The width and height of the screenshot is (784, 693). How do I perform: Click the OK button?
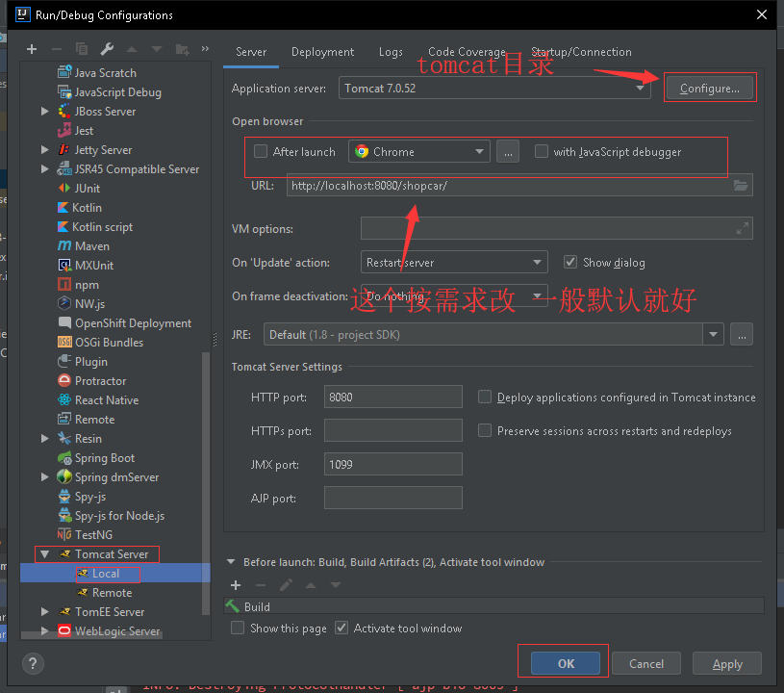[566, 663]
